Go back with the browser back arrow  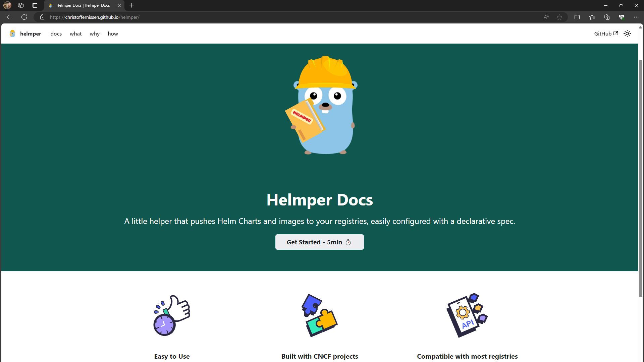point(9,17)
